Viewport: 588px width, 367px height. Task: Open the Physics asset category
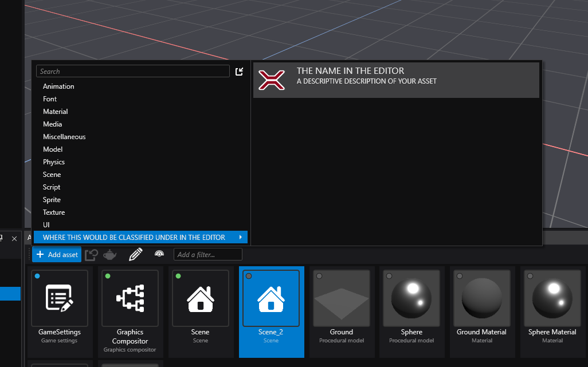54,162
